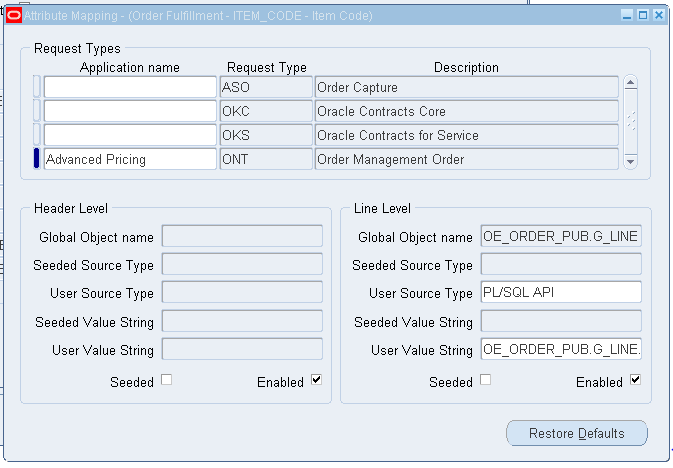Click the Request Types scrollbar thumb
Image resolution: width=673 pixels, height=468 pixels.
631,122
